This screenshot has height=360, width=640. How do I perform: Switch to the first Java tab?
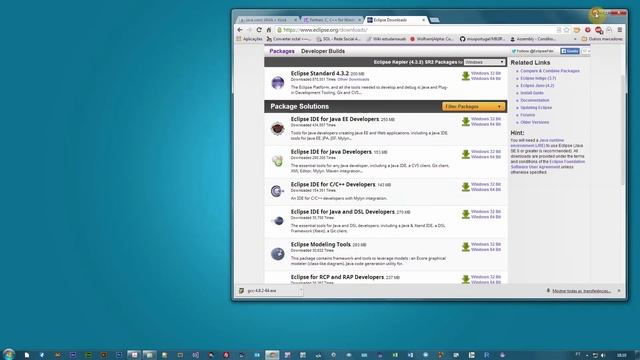point(268,20)
